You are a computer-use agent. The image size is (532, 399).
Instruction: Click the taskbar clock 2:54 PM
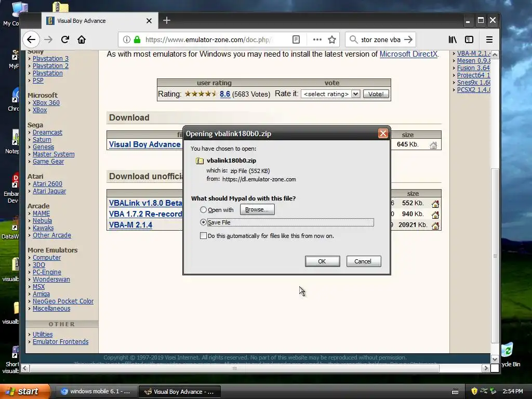tap(513, 391)
